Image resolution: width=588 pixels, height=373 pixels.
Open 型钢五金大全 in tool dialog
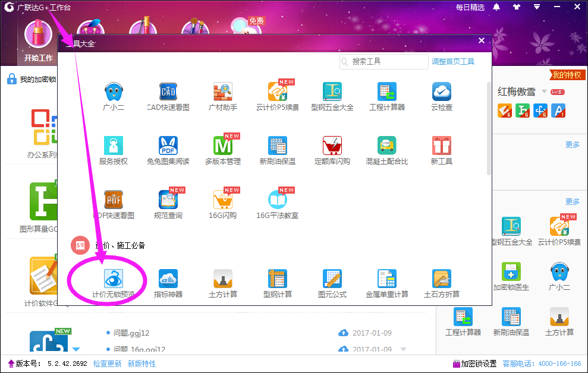332,97
